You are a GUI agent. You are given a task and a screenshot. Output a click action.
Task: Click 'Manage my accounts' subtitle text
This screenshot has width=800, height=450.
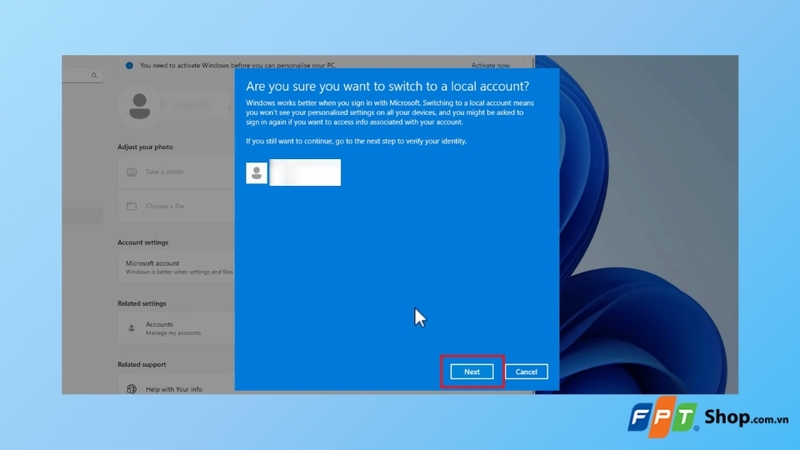173,333
